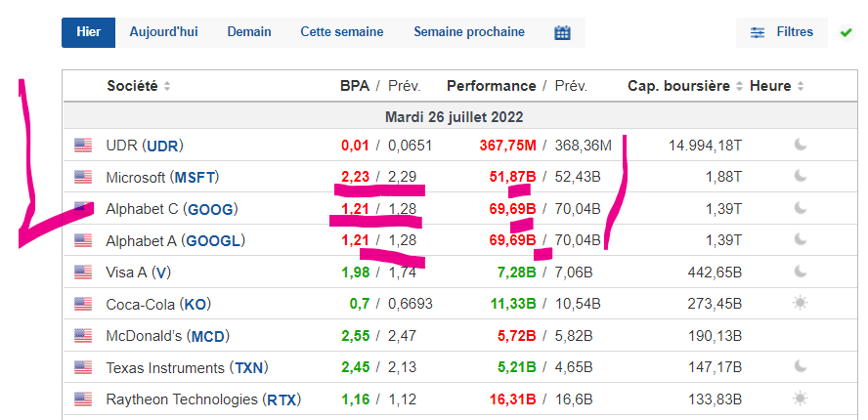Click the US flag beside McDonald's
The width and height of the screenshot is (868, 420).
[83, 336]
